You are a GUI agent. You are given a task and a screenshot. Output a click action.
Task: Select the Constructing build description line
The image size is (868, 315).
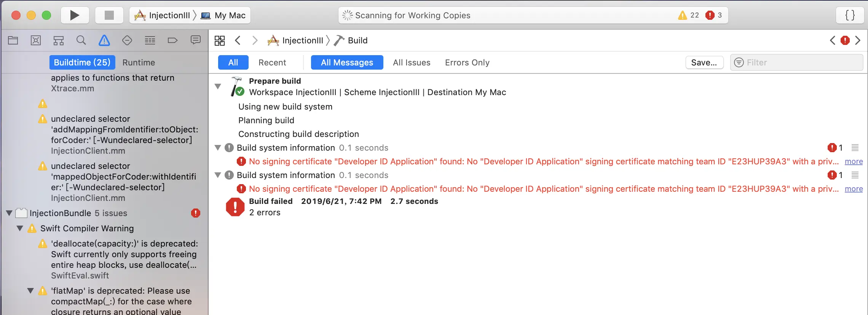point(298,134)
